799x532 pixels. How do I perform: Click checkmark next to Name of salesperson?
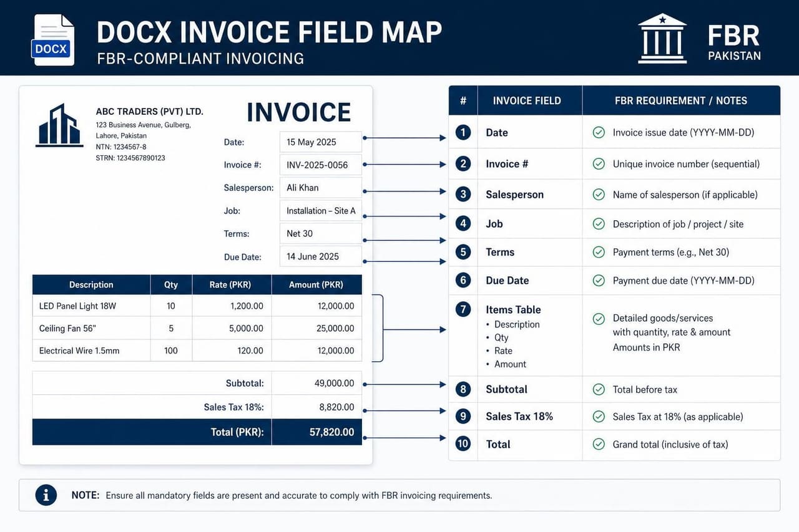[x=599, y=195]
